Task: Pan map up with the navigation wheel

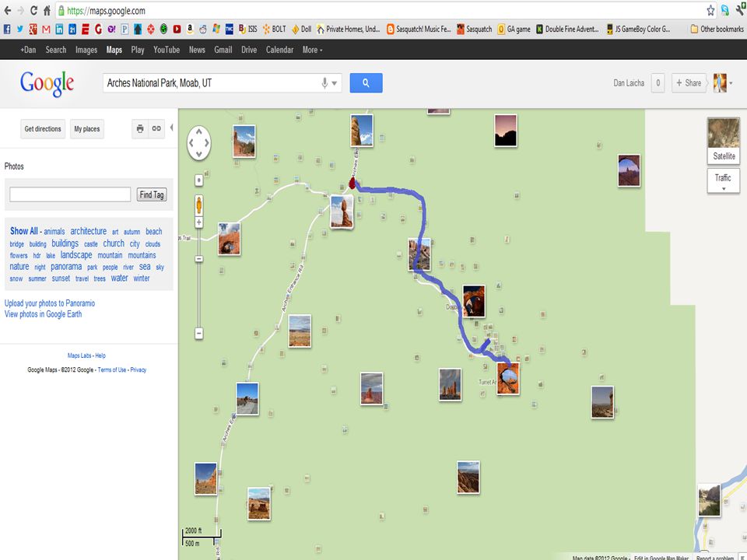Action: 198,131
